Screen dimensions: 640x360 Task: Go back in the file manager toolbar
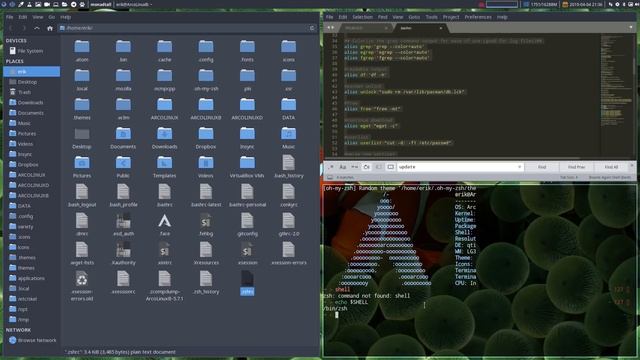[x=11, y=28]
